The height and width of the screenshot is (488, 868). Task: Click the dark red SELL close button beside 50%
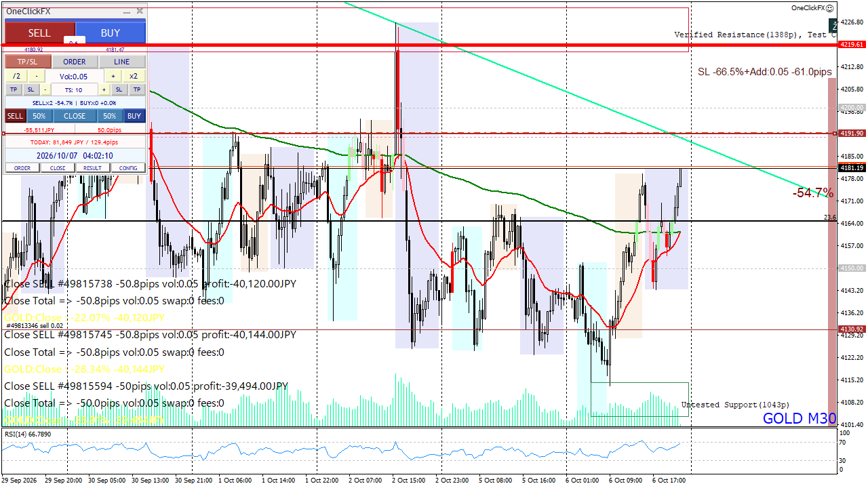click(15, 116)
